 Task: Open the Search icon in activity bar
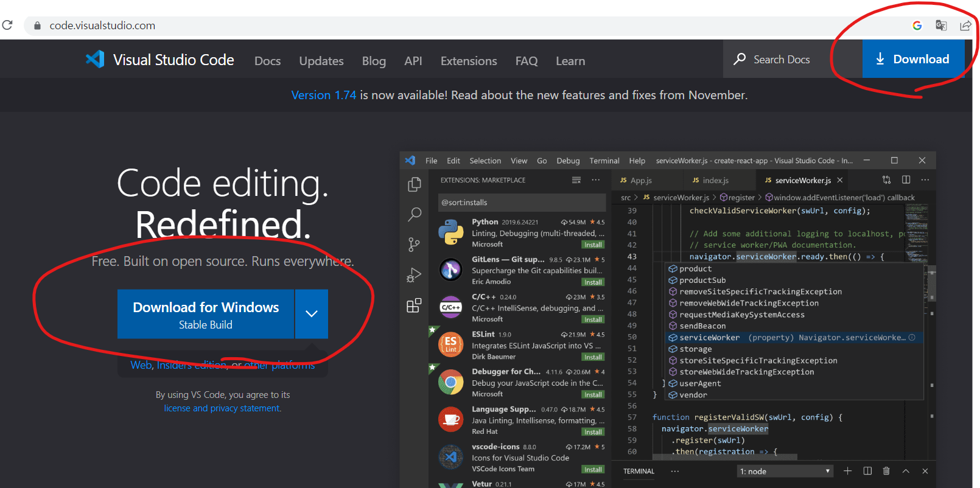coord(415,214)
